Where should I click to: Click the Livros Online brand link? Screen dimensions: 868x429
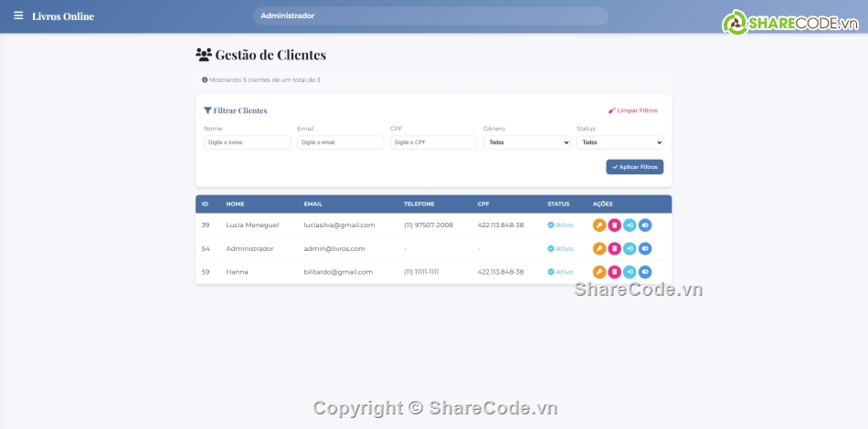[x=63, y=16]
